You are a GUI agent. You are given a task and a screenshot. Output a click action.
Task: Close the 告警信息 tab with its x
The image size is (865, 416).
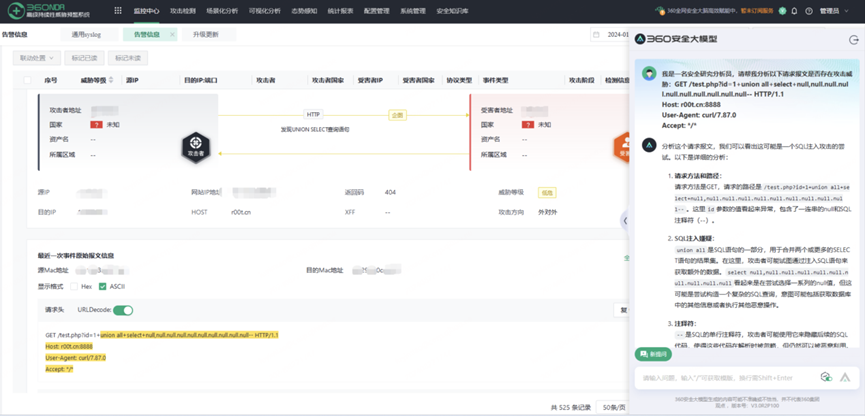(172, 35)
